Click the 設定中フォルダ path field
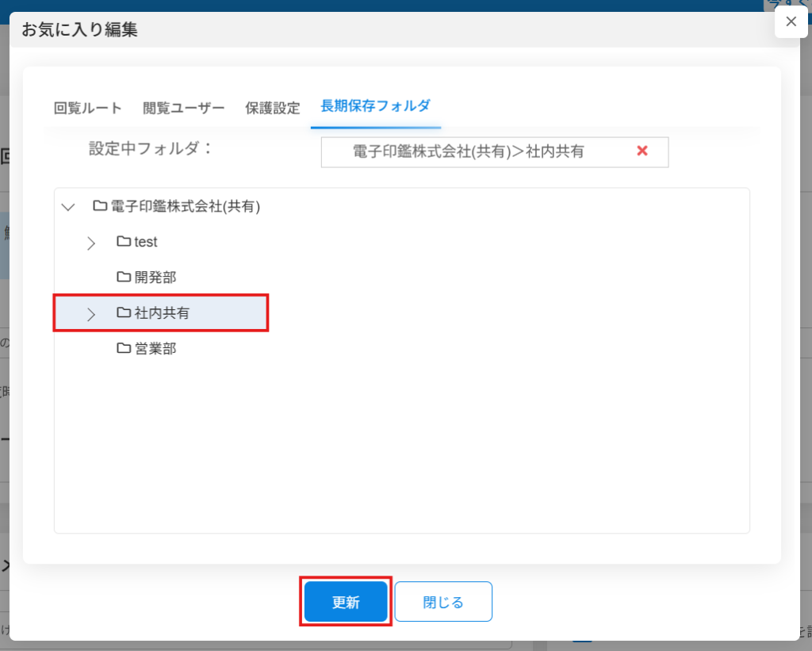 [476, 152]
